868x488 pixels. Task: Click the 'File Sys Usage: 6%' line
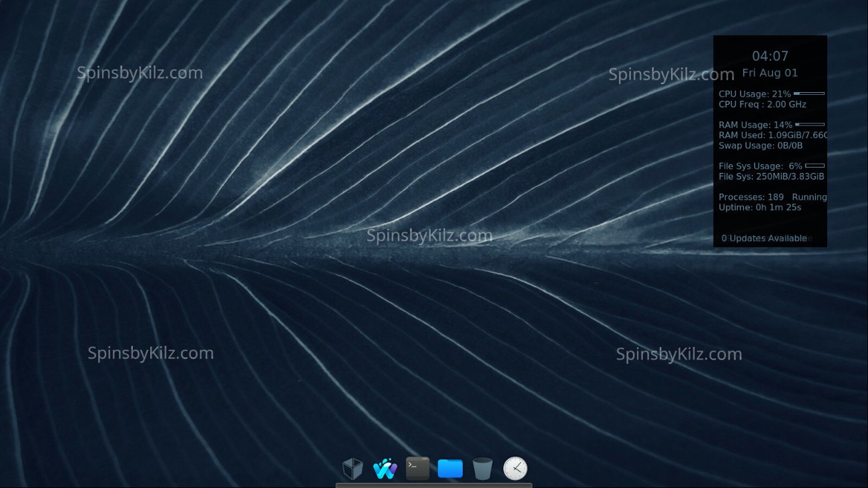point(761,166)
